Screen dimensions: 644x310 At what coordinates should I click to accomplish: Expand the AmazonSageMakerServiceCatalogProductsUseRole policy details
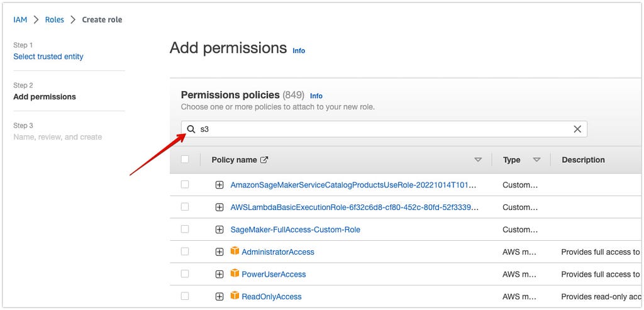[219, 185]
